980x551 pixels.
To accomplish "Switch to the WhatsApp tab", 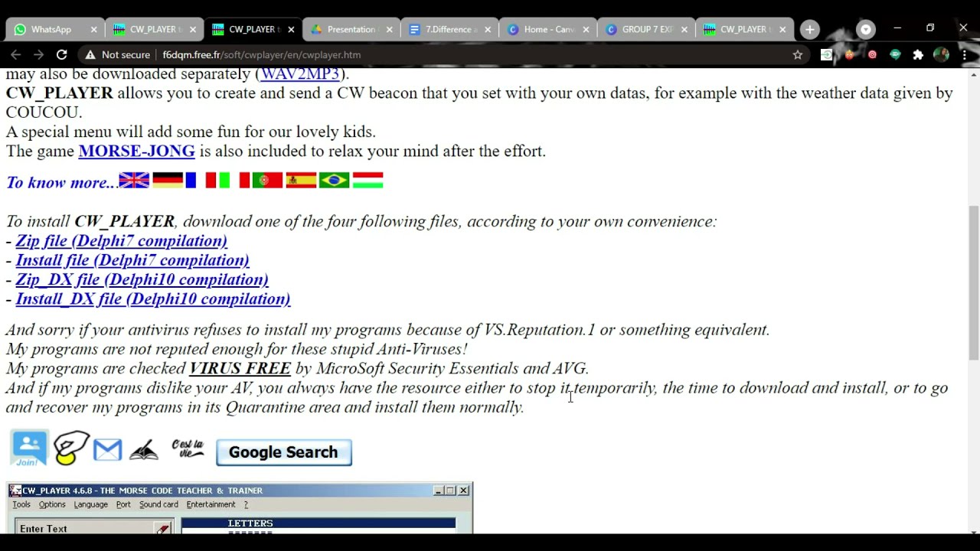I will (x=54, y=29).
